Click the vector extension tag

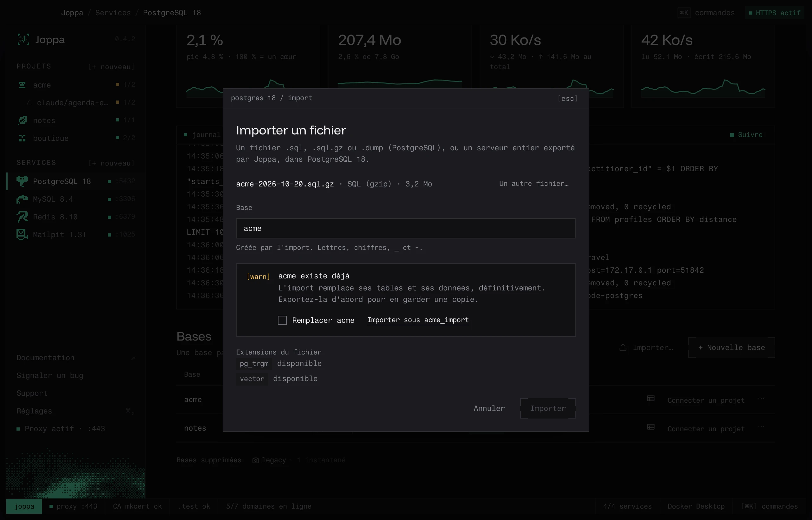(x=252, y=379)
